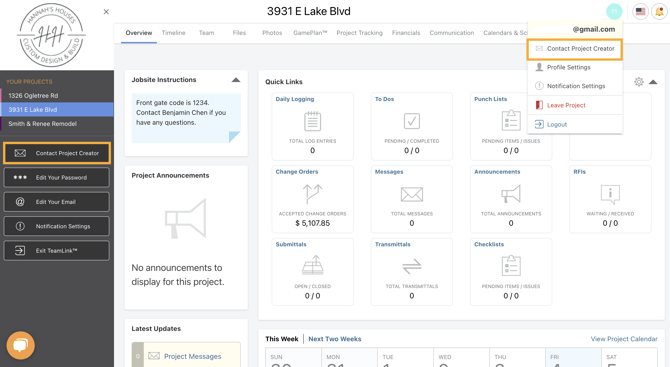Switch calendar to Next Two Weeks
The height and width of the screenshot is (367, 670).
(335, 339)
